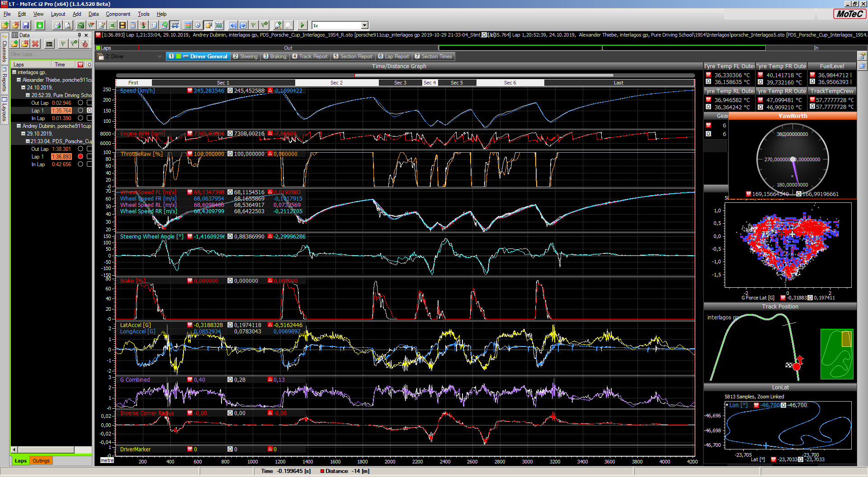Pin the Data panel with the pushpin icon
The height and width of the screenshot is (477, 868).
[79, 35]
